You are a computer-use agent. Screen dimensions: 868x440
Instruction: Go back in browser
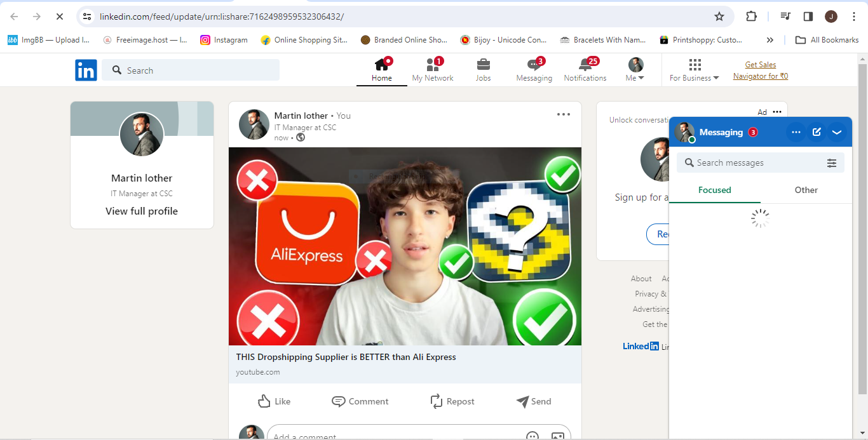click(14, 17)
